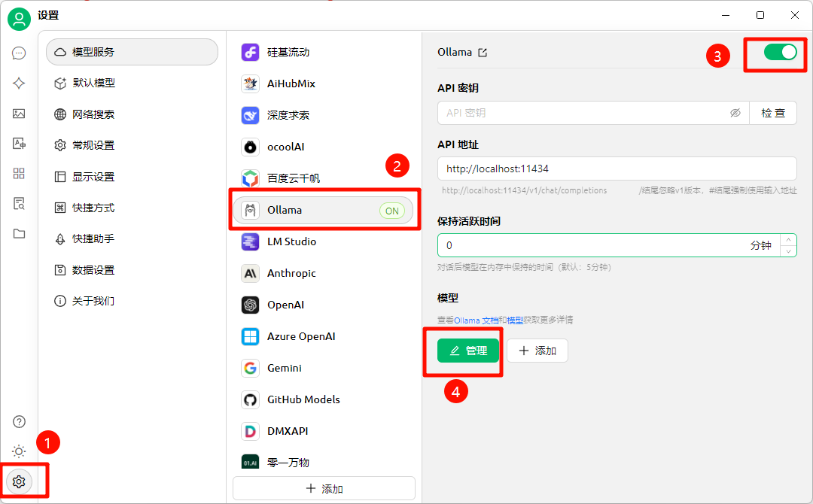Open the 模型 details link
This screenshot has width=813, height=504.
pyautogui.click(x=515, y=320)
